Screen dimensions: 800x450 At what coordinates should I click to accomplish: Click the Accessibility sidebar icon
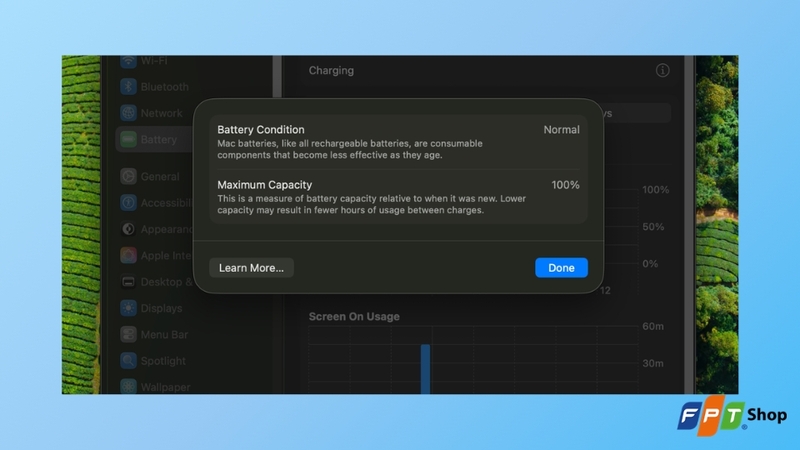click(129, 203)
